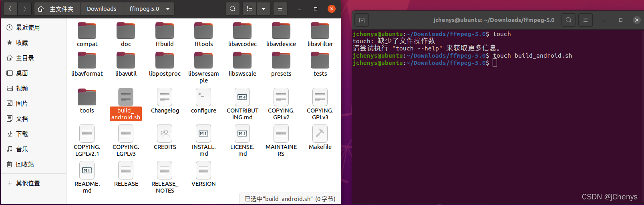Maximize the file manager window
The width and height of the screenshot is (644, 205).
tap(316, 9)
